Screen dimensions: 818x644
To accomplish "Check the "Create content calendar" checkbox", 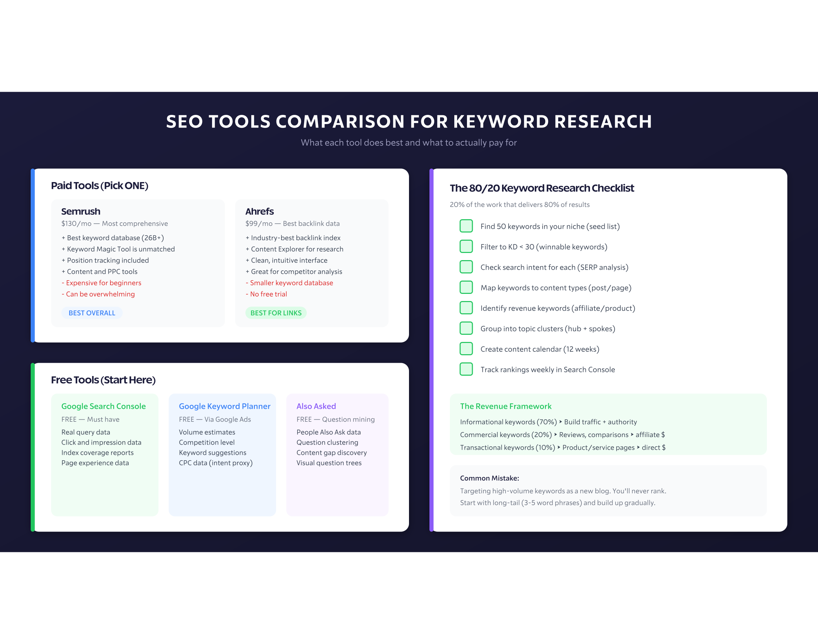I will (466, 349).
